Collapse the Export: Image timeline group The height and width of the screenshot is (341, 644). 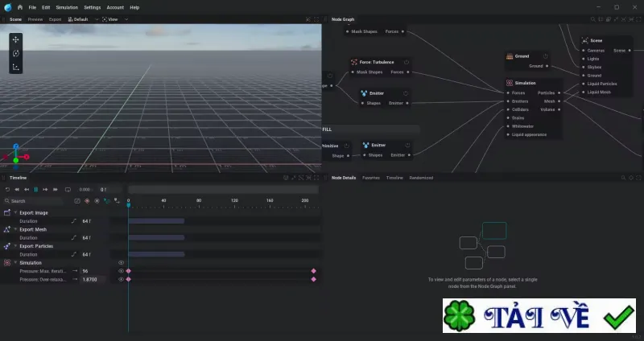click(x=15, y=212)
